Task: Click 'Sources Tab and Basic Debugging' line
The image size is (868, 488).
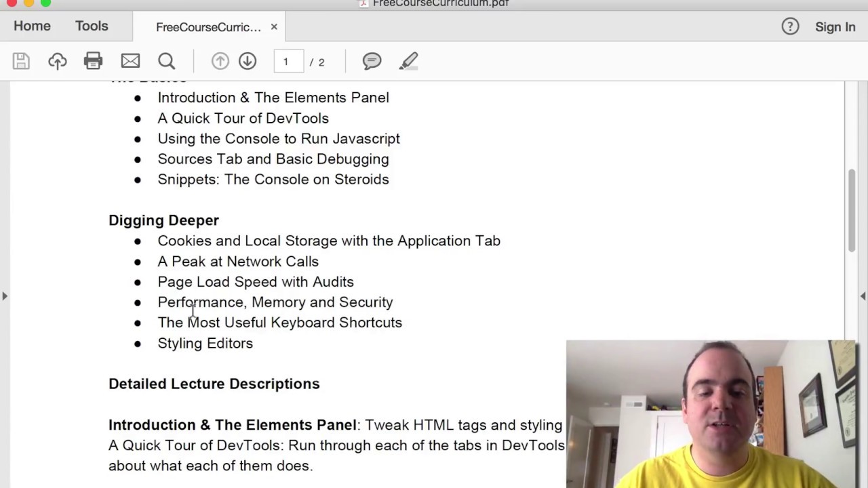Action: [273, 159]
